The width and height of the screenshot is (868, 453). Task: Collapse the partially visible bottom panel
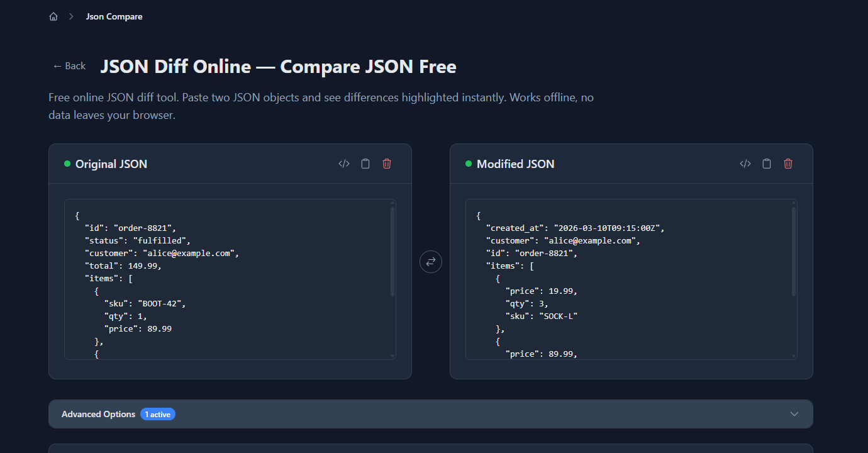(430, 448)
